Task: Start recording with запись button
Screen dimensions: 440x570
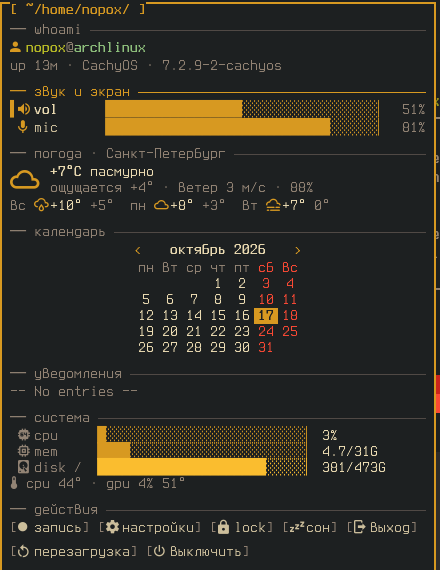Action: click(x=49, y=527)
